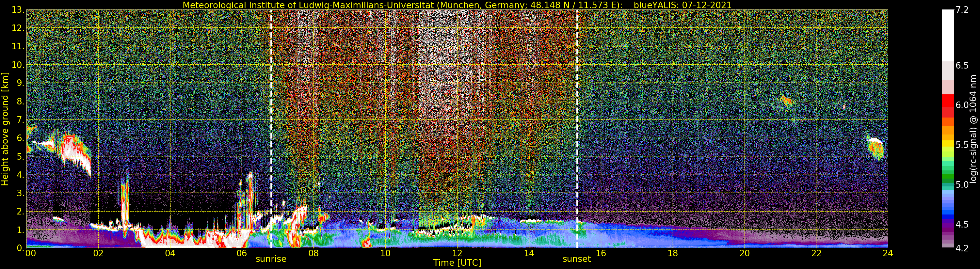This screenshot has height=269, width=980.
Task: Click the 'Height above ground [km]' label
Action: point(5,129)
